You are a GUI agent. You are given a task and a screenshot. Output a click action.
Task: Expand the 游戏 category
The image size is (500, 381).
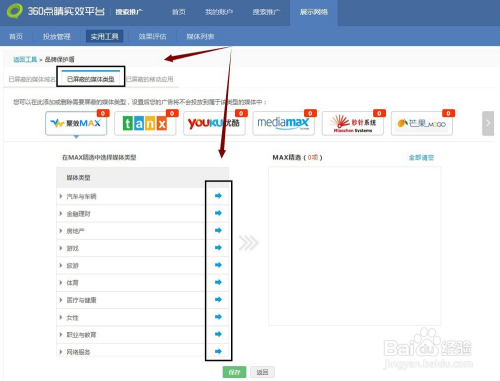[61, 248]
